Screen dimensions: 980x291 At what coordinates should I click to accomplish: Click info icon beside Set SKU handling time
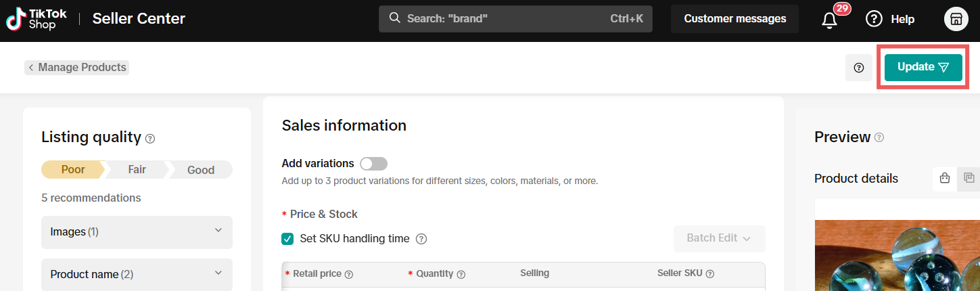click(x=421, y=239)
